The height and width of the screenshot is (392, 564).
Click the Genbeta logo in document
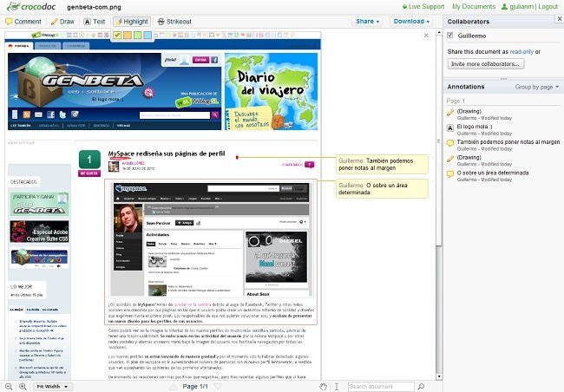(92, 81)
